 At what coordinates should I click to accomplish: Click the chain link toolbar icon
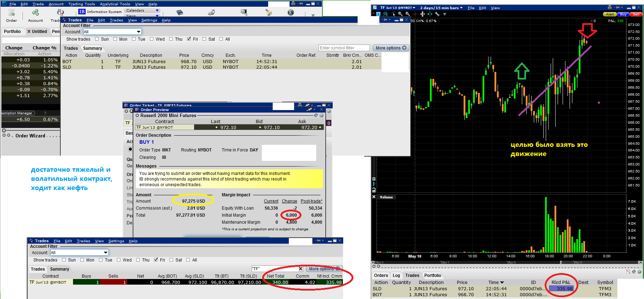[x=211, y=13]
